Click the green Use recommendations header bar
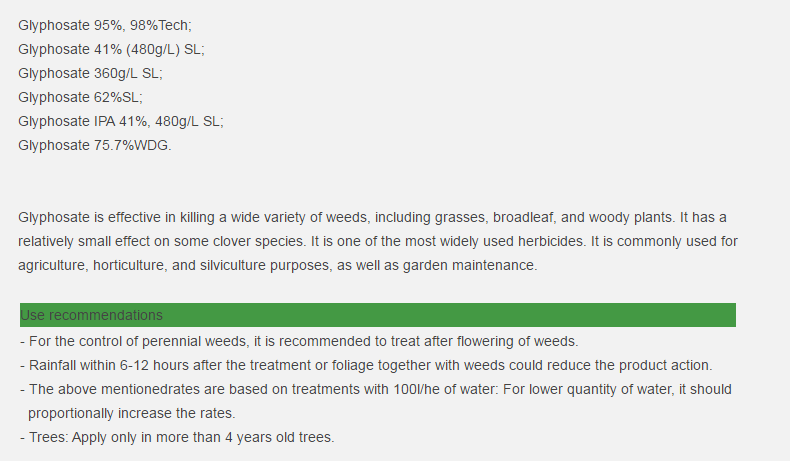 point(378,315)
